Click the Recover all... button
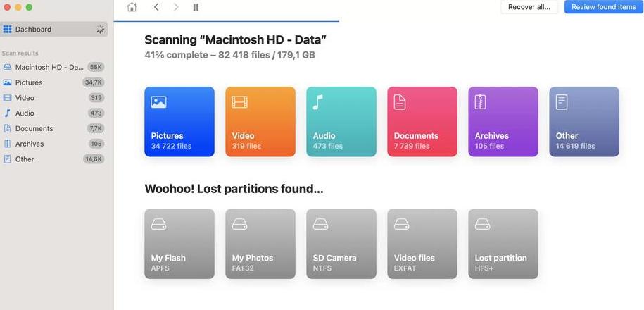Viewport: 644px width, 310px height. pyautogui.click(x=529, y=7)
